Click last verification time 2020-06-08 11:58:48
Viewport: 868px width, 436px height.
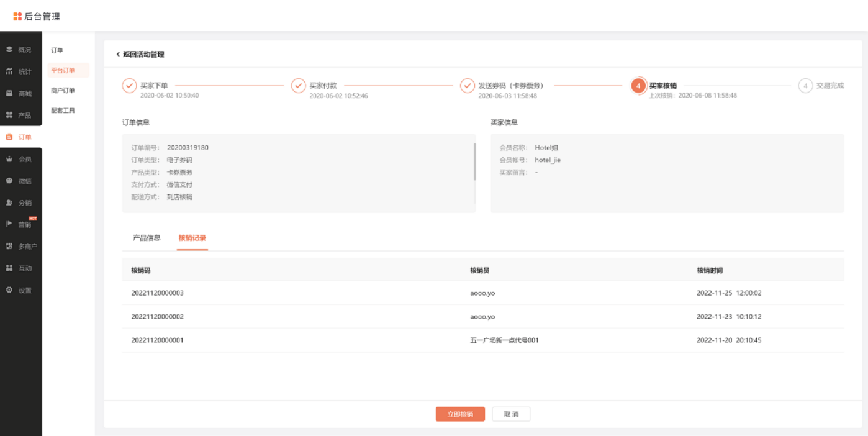tap(707, 96)
